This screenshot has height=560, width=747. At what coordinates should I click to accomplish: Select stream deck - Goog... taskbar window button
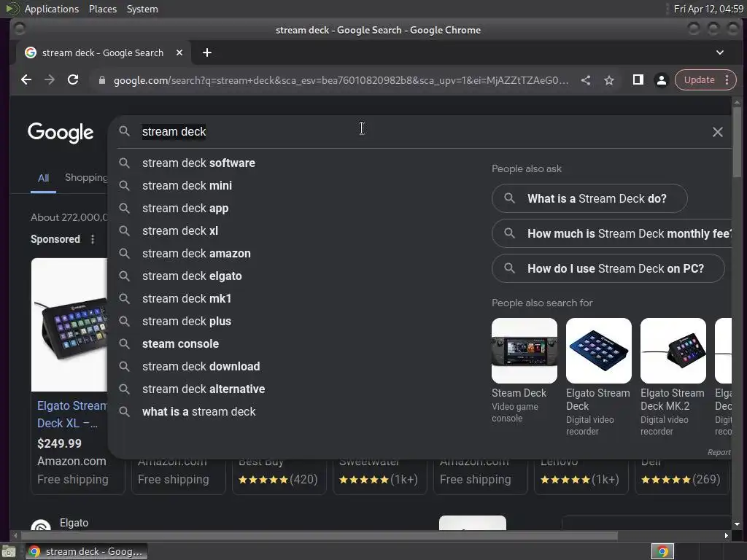tap(87, 551)
